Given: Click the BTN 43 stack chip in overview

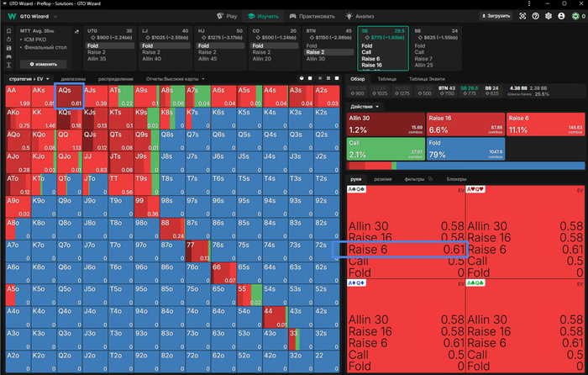Looking at the screenshot, I should (x=447, y=91).
